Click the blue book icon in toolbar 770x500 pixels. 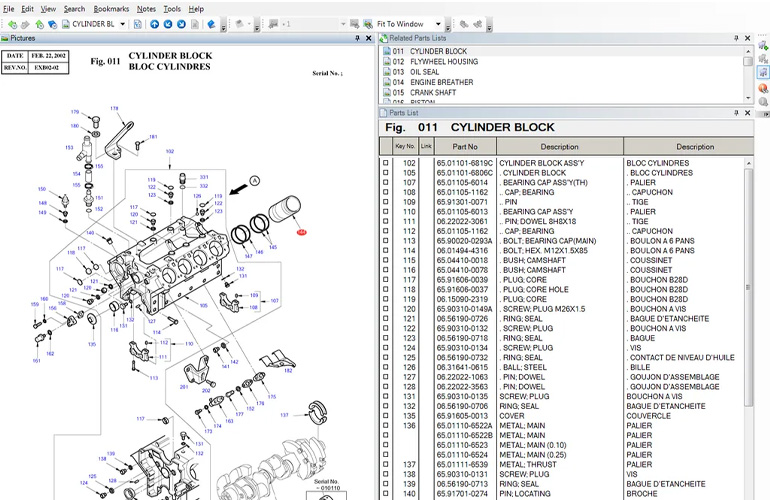click(x=212, y=23)
